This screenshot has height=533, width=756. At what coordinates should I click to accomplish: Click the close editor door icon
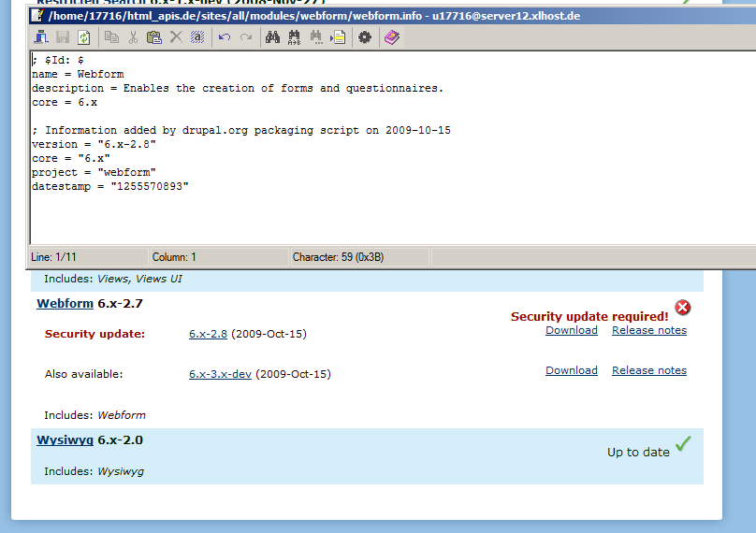(41, 37)
